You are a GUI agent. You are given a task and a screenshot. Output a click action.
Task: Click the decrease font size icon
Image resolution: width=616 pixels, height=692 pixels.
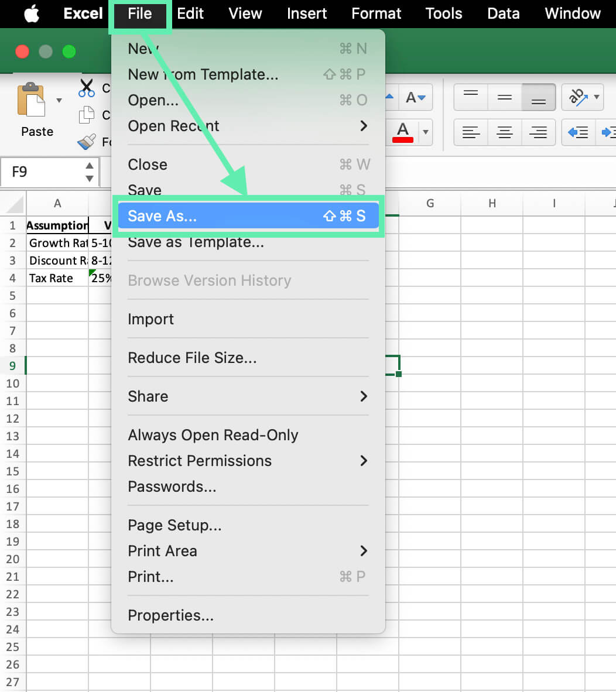pos(416,97)
